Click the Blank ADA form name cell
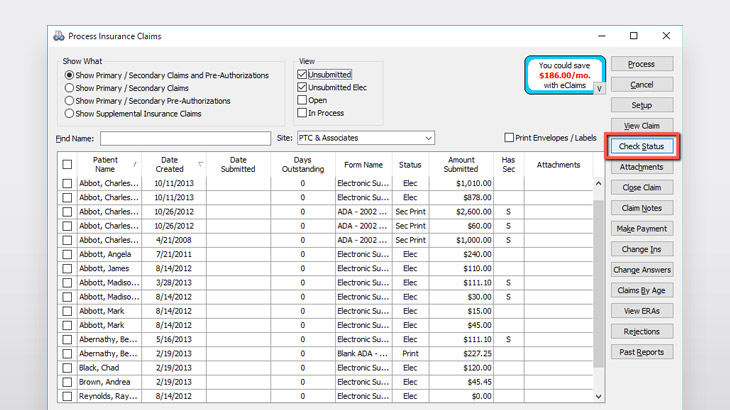Image resolution: width=730 pixels, height=410 pixels. (364, 354)
